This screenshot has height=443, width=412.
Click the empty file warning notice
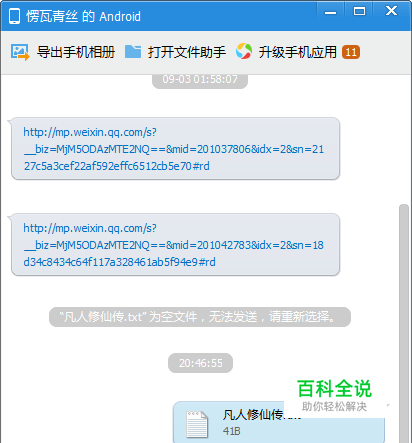200,317
